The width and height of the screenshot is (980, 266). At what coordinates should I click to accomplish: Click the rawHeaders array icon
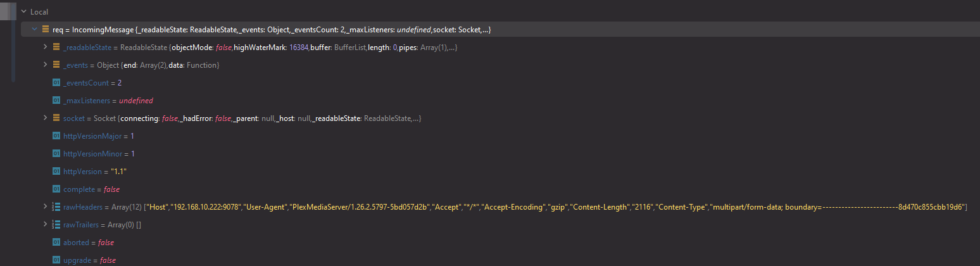click(56, 207)
